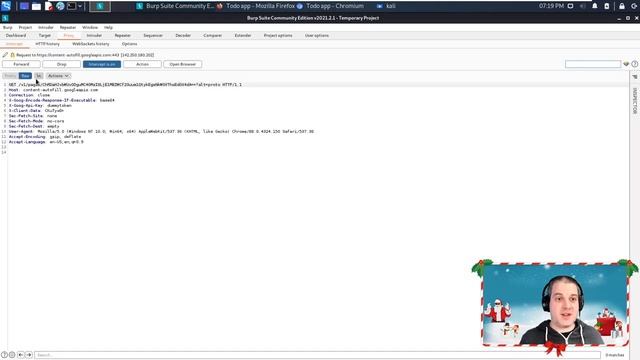
Task: Switch to Burp Suite Community taskbar window
Action: [x=175, y=6]
